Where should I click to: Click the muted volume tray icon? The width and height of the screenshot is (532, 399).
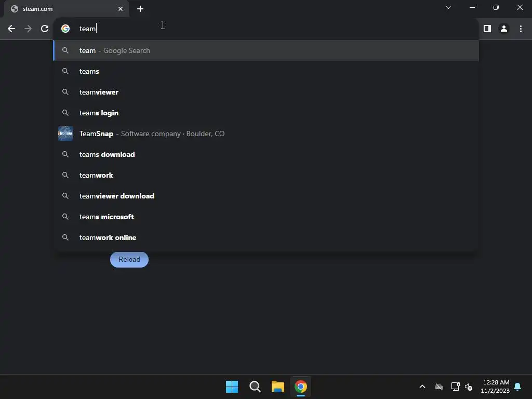[469, 387]
